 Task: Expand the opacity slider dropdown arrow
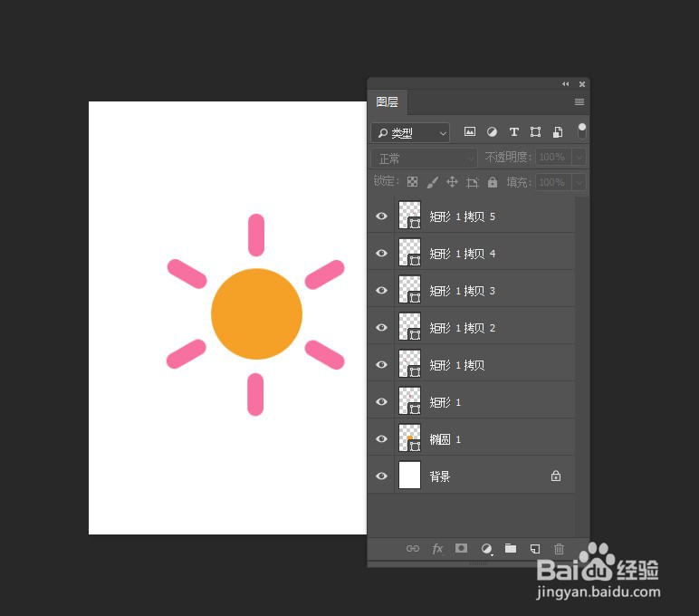click(579, 157)
